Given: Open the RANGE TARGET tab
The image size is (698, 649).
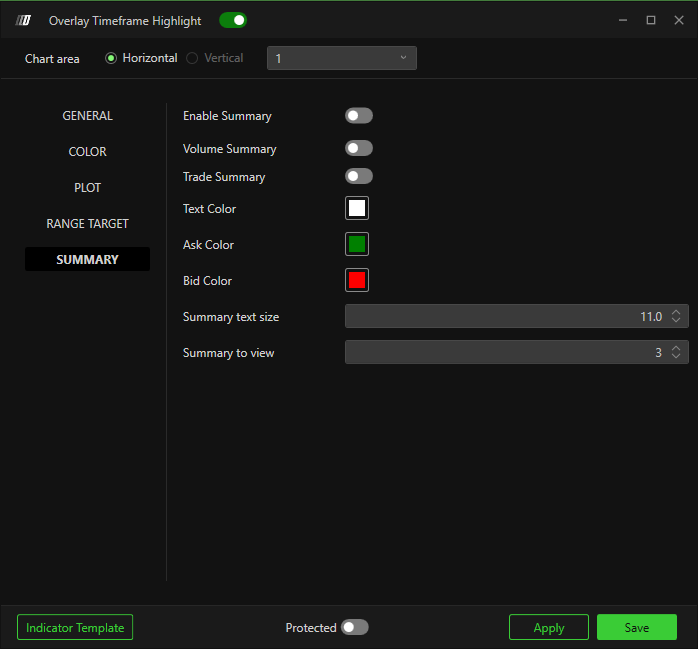Looking at the screenshot, I should [x=88, y=224].
